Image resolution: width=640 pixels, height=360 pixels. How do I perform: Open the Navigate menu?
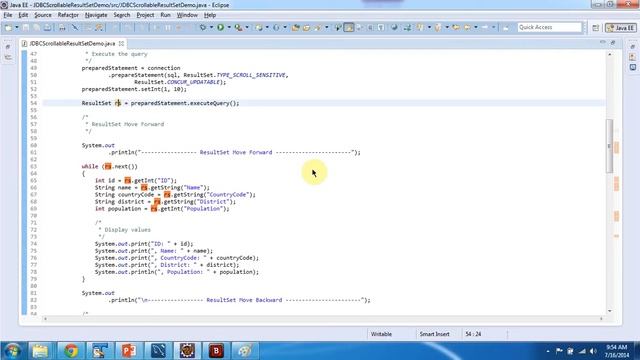click(96, 15)
